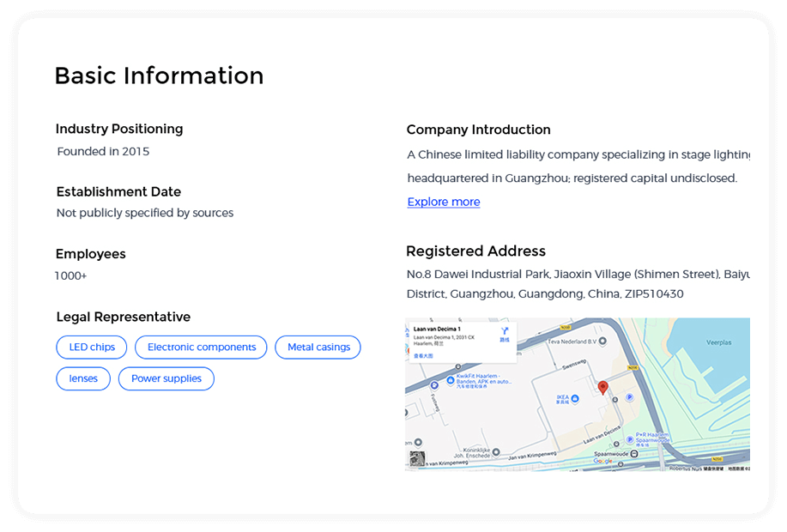Select the red map pin marker
787x532 pixels.
[x=603, y=388]
